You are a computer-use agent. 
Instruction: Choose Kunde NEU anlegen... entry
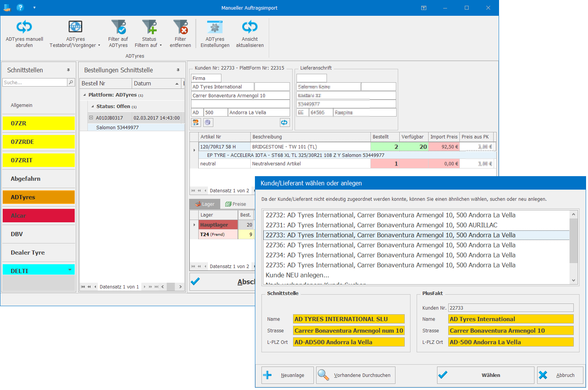coord(416,275)
